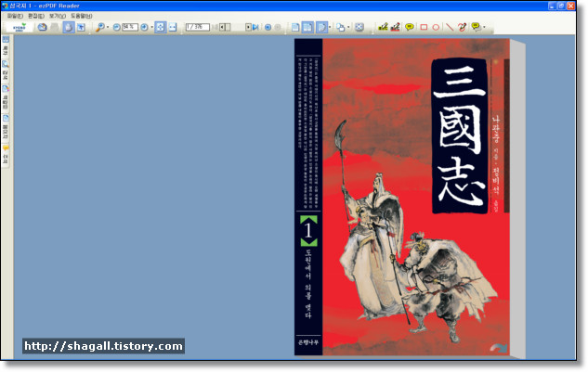Open the comment balloon dropdown arrow
Screen dimensions: 588x372
click(485, 27)
